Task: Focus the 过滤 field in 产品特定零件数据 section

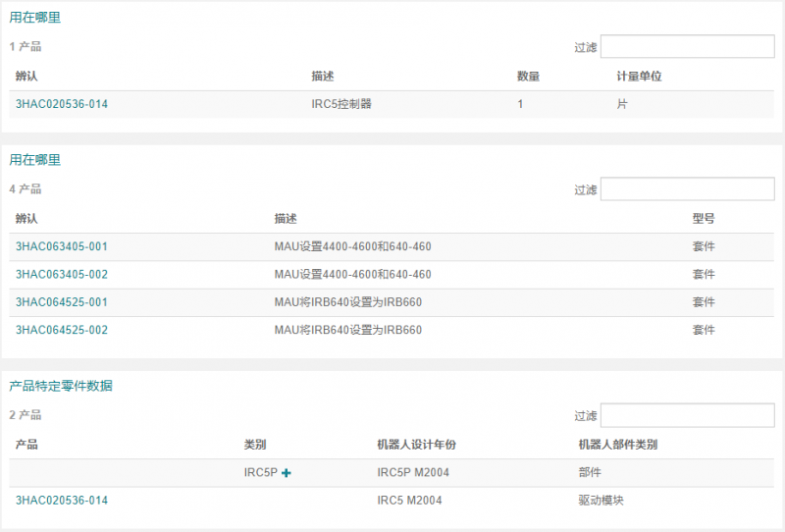Action: (x=688, y=415)
